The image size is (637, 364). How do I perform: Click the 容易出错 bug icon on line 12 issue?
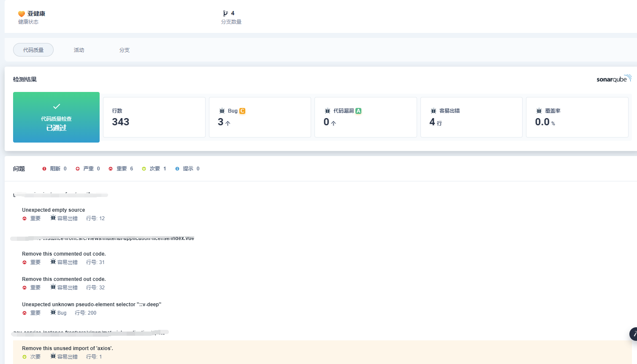[53, 218]
